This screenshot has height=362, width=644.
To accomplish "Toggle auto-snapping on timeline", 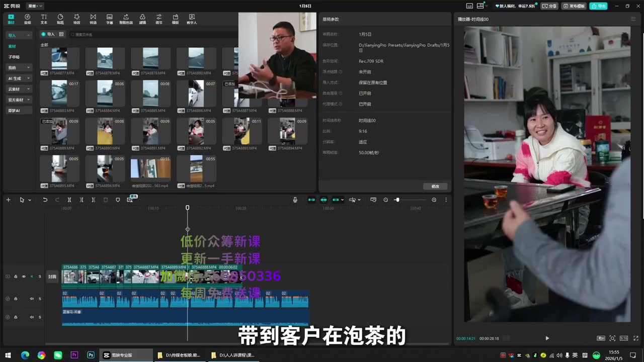I will (324, 200).
